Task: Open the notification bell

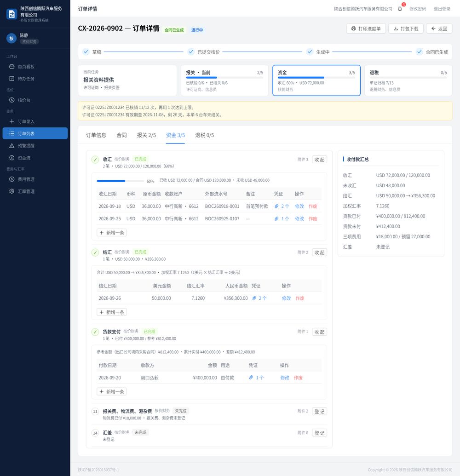Action: (400, 9)
